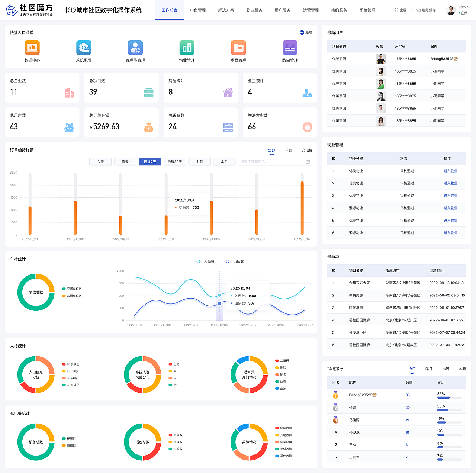
Task: Click the 金科东方大院 project name
Action: (x=359, y=283)
